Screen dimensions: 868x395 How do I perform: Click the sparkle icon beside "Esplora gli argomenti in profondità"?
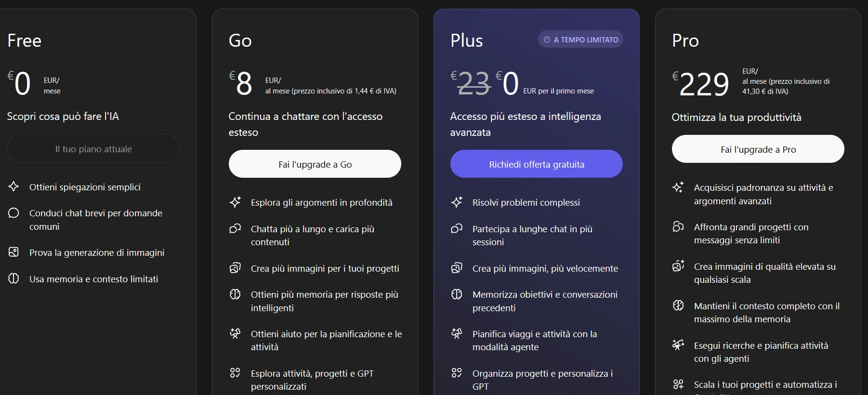pyautogui.click(x=236, y=202)
